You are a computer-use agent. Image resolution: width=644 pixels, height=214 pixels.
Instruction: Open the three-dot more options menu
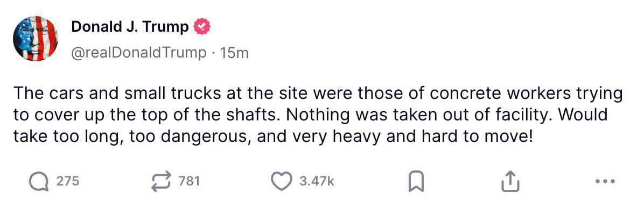tap(605, 181)
